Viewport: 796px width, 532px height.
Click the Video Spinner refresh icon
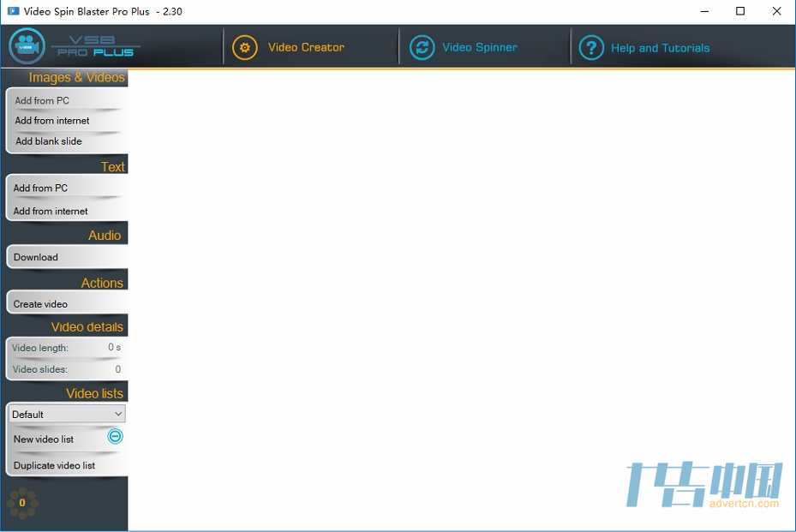(422, 48)
